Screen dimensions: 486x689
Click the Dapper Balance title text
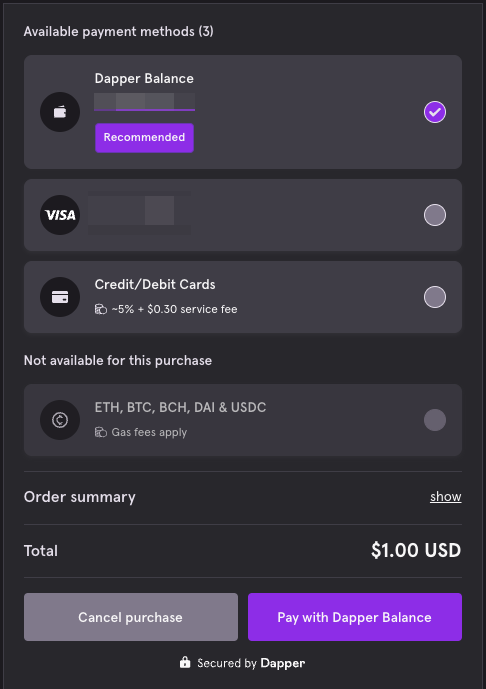point(144,79)
